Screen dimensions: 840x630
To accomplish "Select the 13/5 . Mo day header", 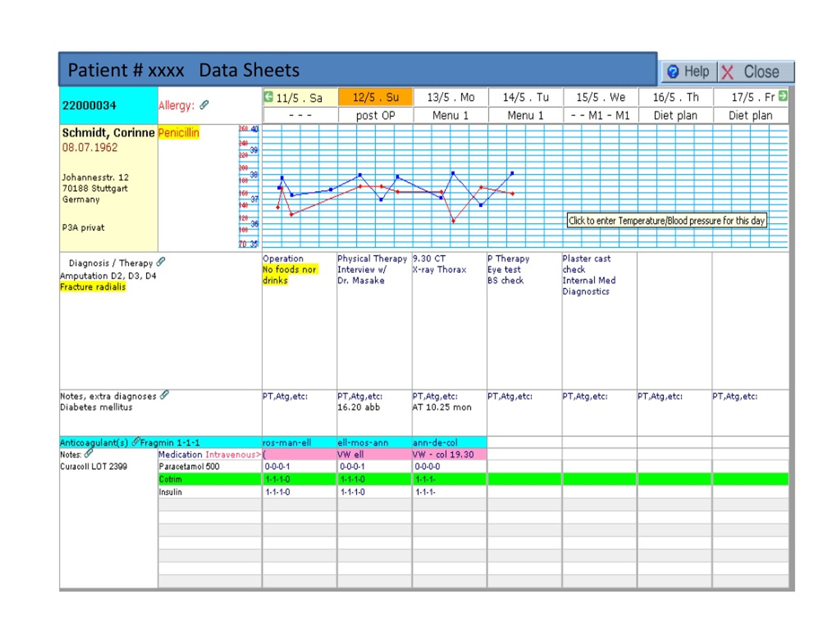I will click(451, 97).
